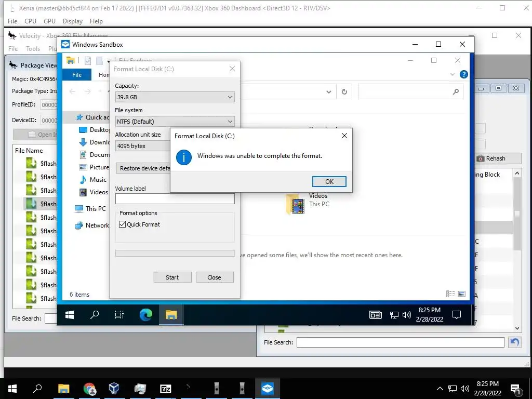
Task: Click the Downloads arrow icon in sidebar
Action: [83, 142]
